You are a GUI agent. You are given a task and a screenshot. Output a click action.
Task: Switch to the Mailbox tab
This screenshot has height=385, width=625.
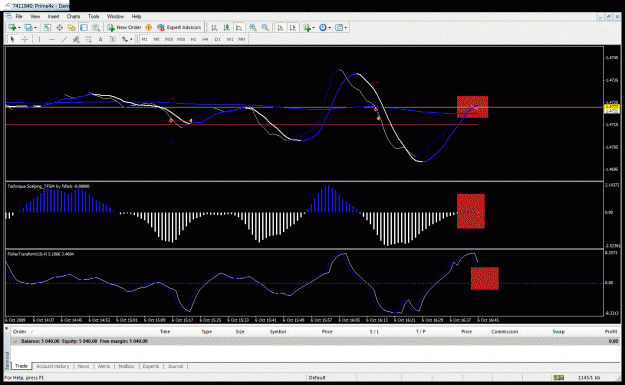pos(126,366)
